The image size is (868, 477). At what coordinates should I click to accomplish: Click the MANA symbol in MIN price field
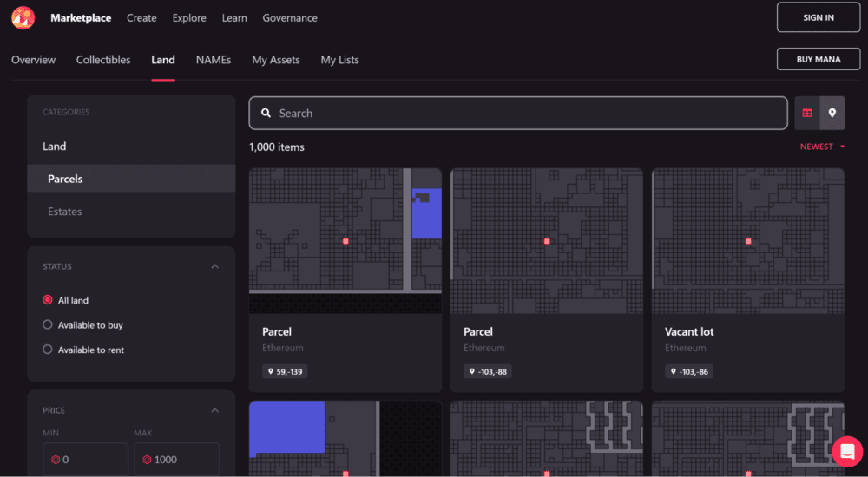[56, 460]
